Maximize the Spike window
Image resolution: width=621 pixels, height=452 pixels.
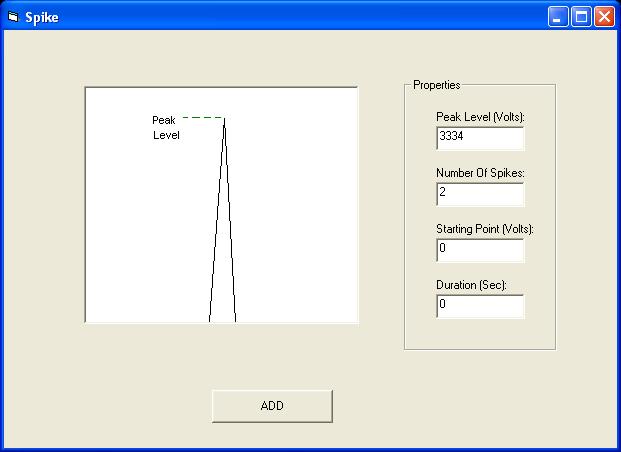tap(581, 17)
